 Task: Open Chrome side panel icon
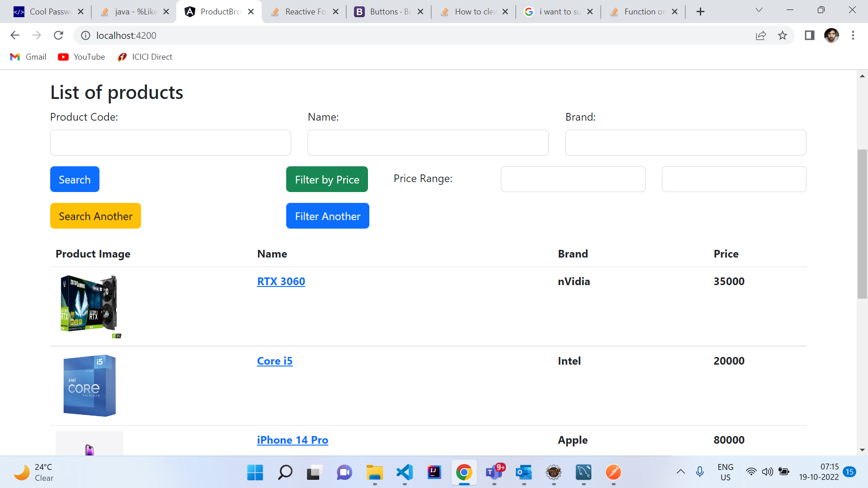pos(809,35)
